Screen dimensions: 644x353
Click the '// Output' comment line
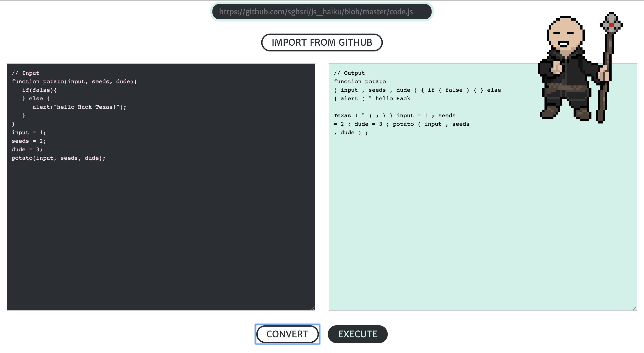349,73
